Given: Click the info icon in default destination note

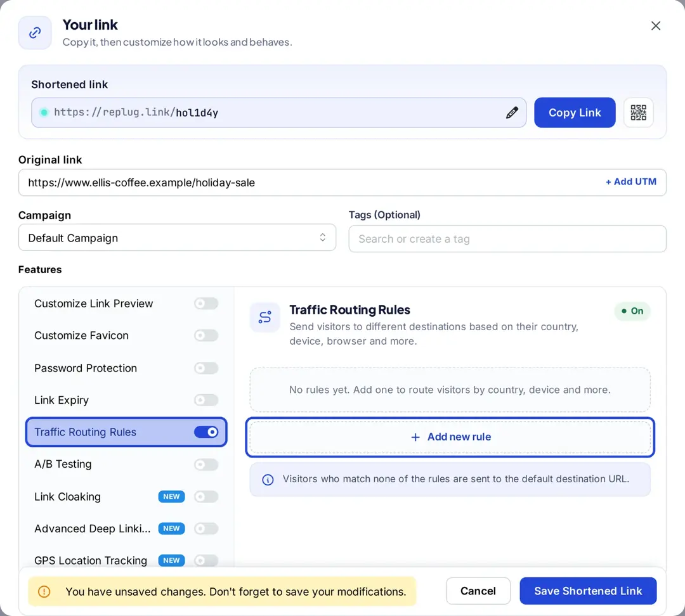Looking at the screenshot, I should click(x=268, y=480).
